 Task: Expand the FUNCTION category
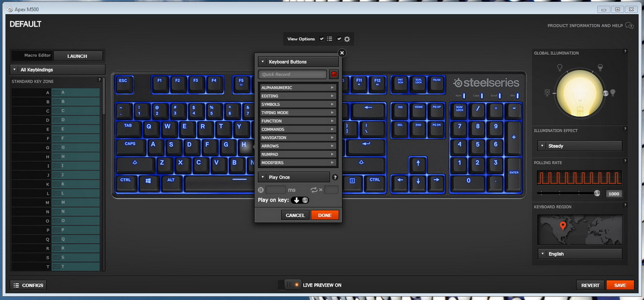(x=298, y=121)
